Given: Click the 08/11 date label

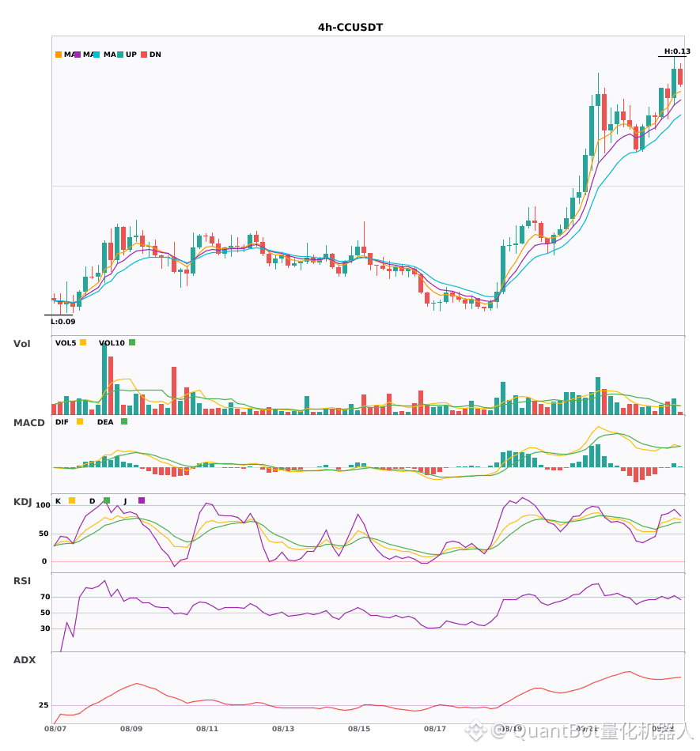Looking at the screenshot, I should 207,729.
